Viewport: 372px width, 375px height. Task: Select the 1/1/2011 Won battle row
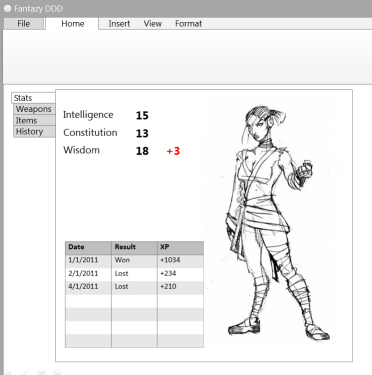134,260
